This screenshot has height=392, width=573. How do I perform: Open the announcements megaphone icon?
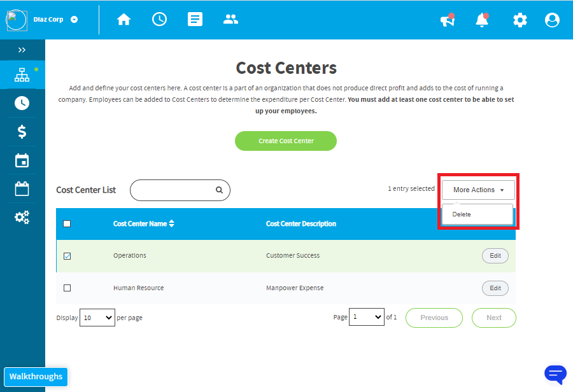[448, 20]
